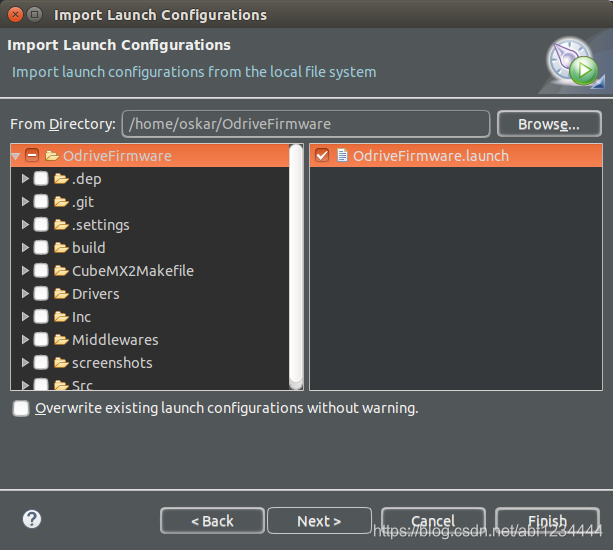The width and height of the screenshot is (613, 550).
Task: Expand the Drivers folder node
Action: coord(25,294)
